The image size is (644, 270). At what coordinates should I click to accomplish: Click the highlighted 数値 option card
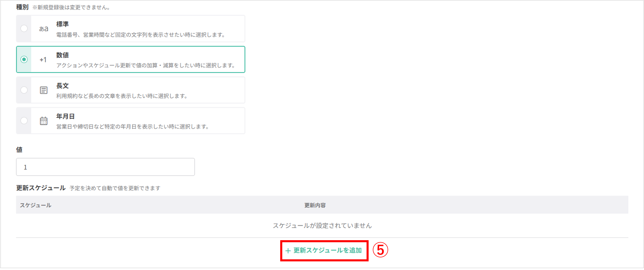pyautogui.click(x=137, y=59)
